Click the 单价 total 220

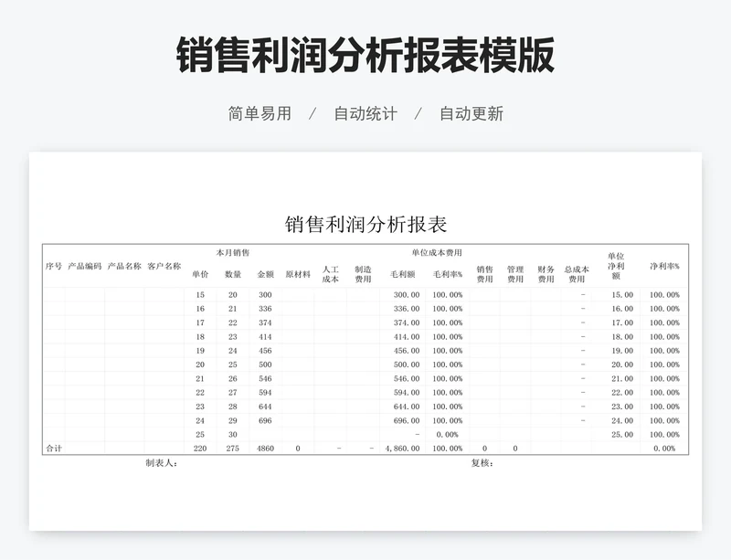pyautogui.click(x=200, y=449)
